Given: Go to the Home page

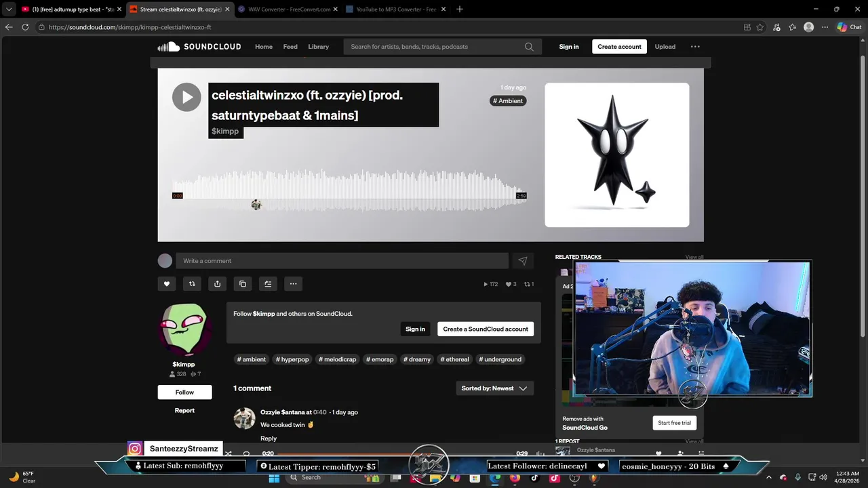Looking at the screenshot, I should [x=264, y=47].
